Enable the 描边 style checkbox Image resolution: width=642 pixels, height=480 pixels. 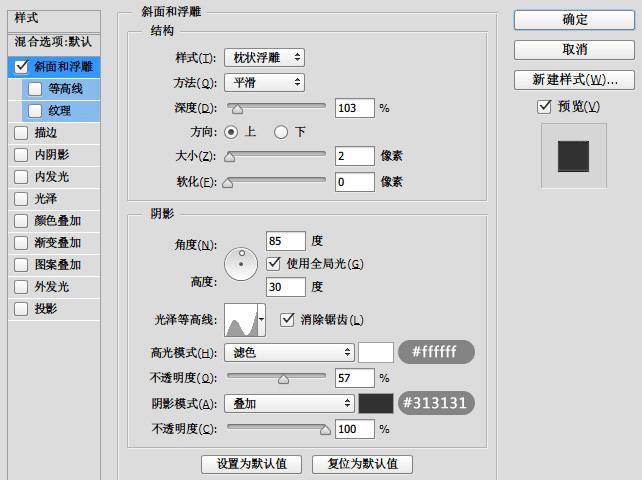[x=21, y=133]
